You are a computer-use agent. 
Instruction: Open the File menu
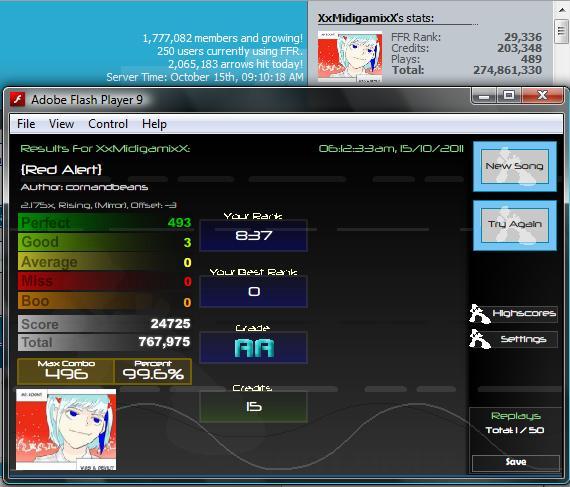tap(26, 124)
